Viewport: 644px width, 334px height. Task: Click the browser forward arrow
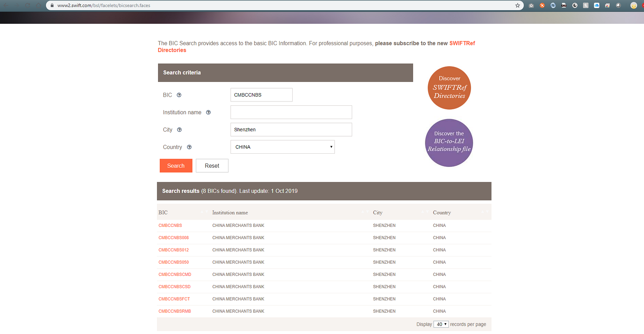pos(16,5)
